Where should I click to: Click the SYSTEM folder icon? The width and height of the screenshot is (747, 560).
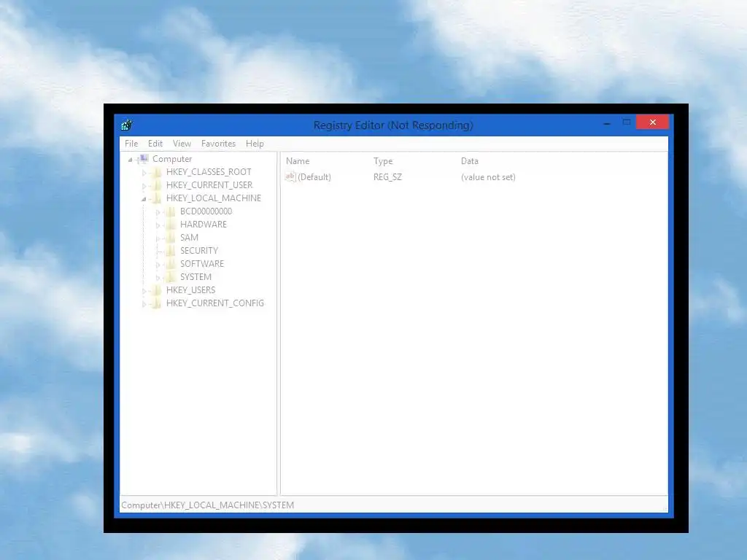click(171, 277)
